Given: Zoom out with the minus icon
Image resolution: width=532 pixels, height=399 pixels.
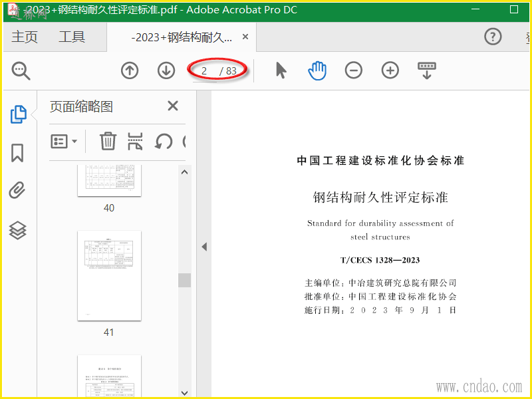Looking at the screenshot, I should 354,70.
